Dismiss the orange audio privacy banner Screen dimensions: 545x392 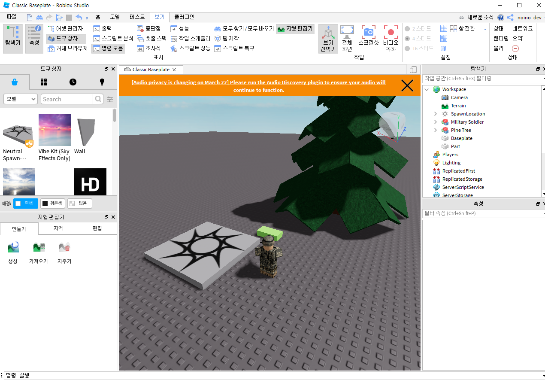tap(407, 86)
